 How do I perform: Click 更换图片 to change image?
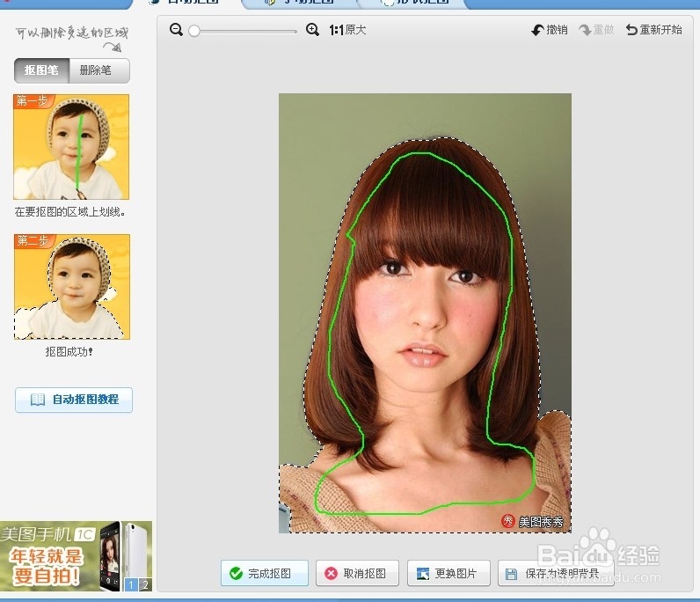coord(448,573)
